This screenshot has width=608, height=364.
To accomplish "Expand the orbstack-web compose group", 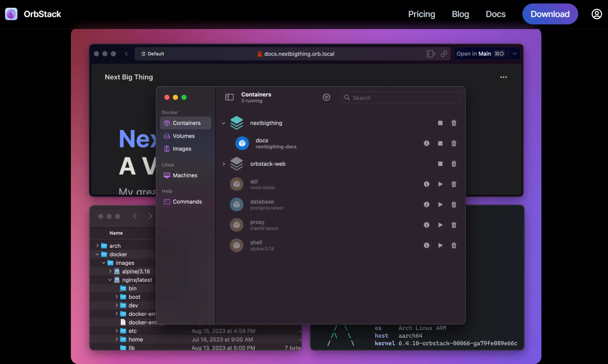I will [x=223, y=164].
